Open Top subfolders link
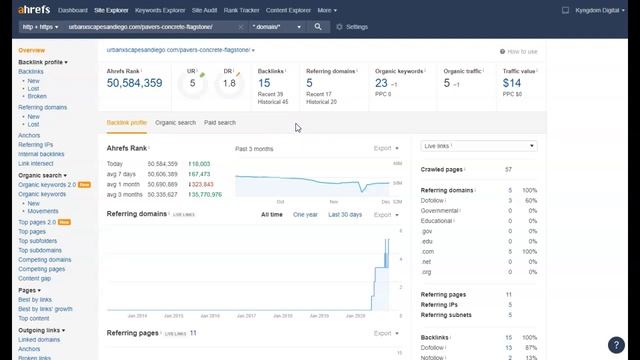Screen dimensions: 640x360 [38, 241]
